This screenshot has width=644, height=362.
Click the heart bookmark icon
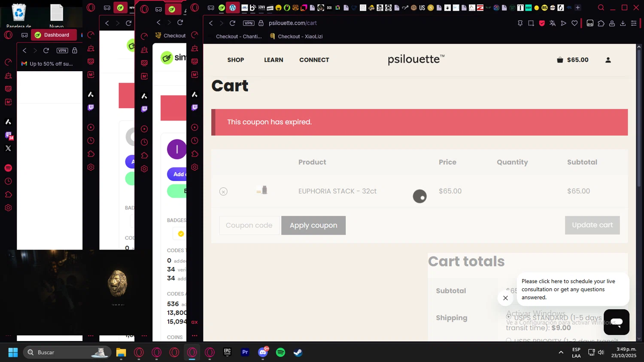click(x=574, y=23)
